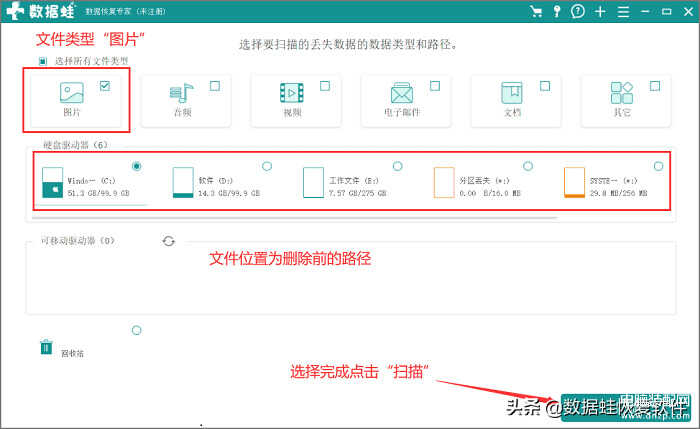Click the 其它 other type icon
Screen dimensions: 700x429
pos(621,93)
